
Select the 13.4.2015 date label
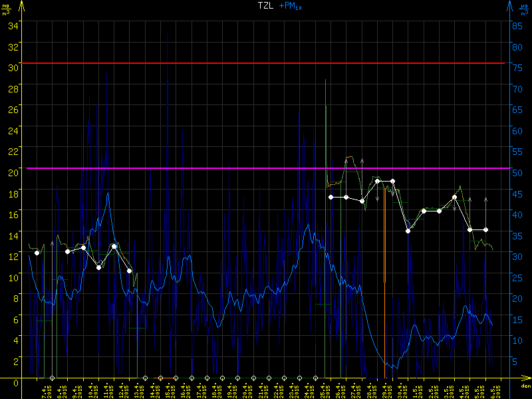[138, 389]
